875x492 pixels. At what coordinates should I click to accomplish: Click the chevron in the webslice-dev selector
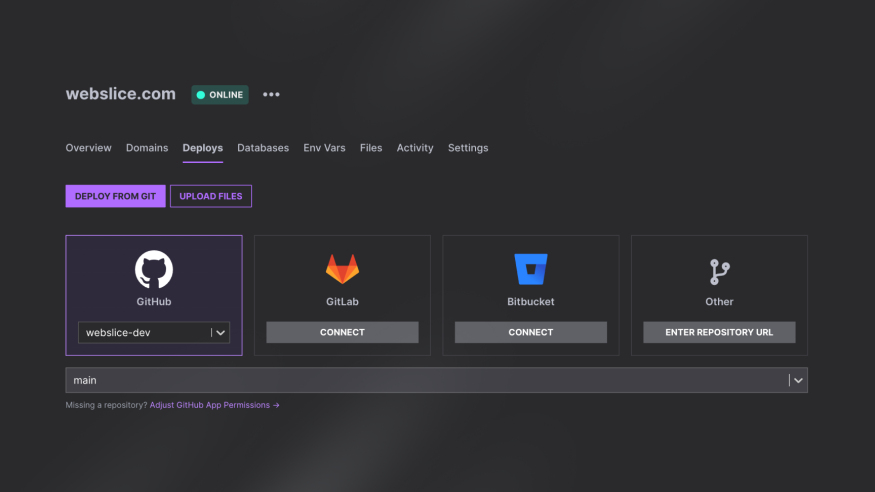point(220,332)
